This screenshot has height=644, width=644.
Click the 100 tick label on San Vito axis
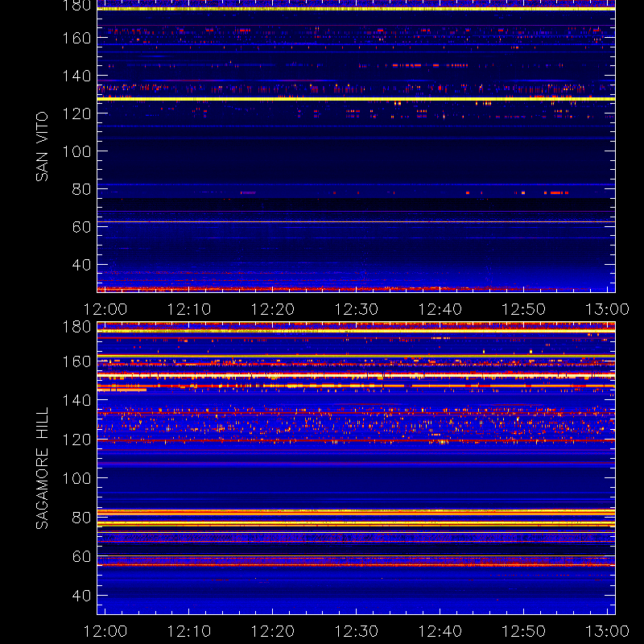pos(76,151)
